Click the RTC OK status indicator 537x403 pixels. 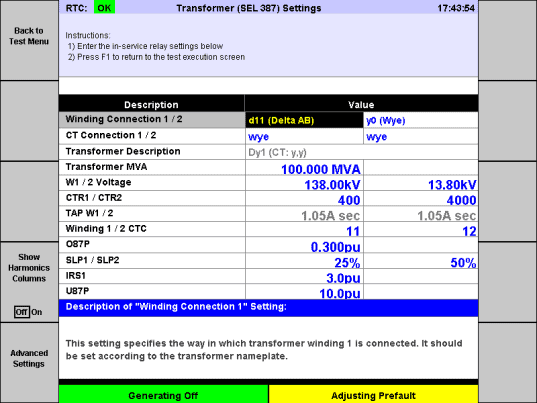pyautogui.click(x=104, y=8)
